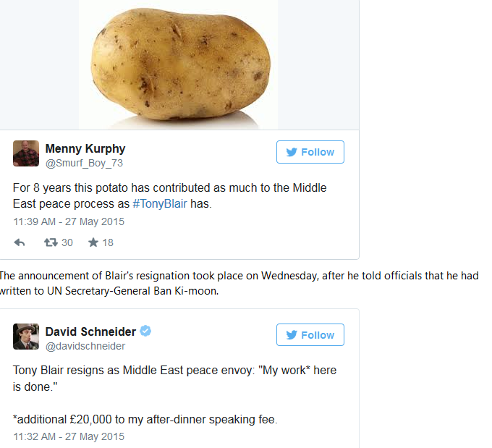
Task: Open the @davidschneider handle link
Action: (x=85, y=347)
